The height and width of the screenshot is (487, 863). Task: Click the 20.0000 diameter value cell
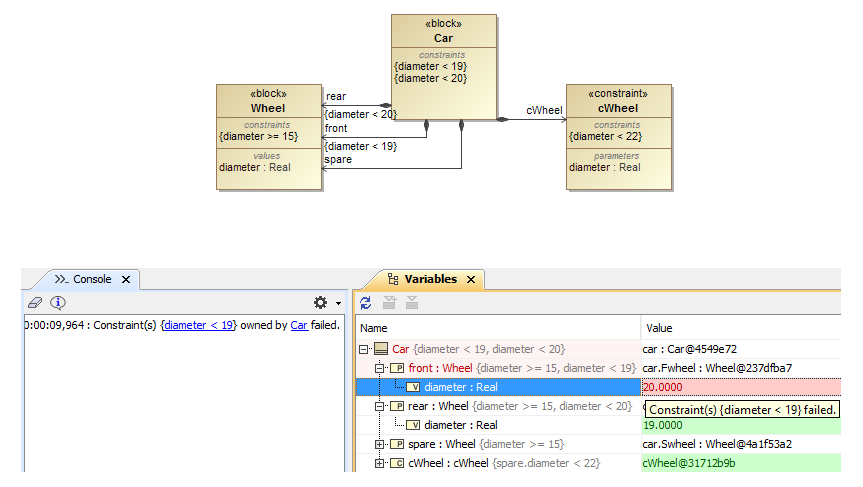click(740, 387)
